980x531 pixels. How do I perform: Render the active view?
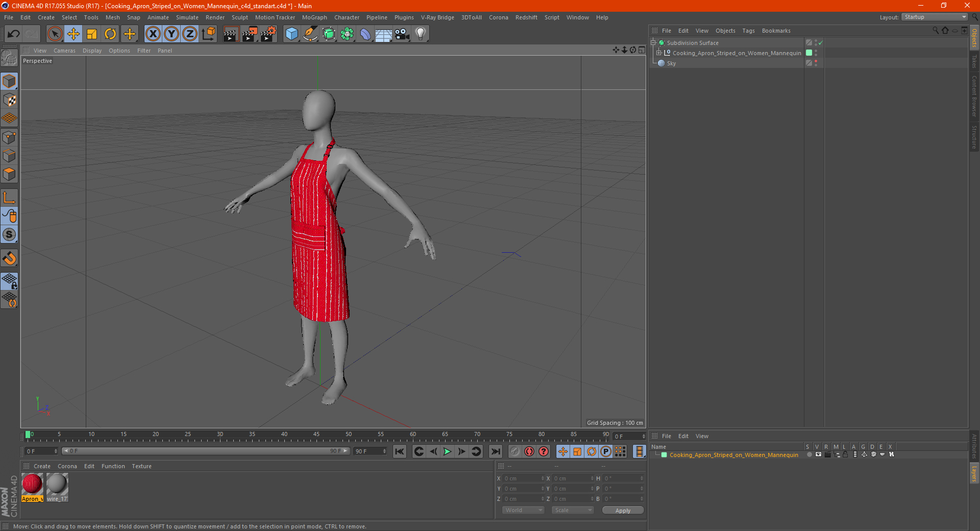231,34
